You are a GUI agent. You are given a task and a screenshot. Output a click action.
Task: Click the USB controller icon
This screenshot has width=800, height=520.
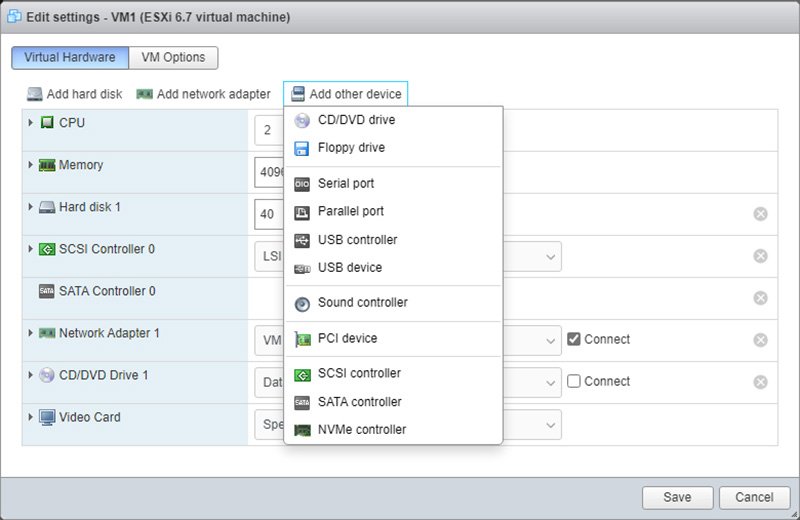(302, 240)
